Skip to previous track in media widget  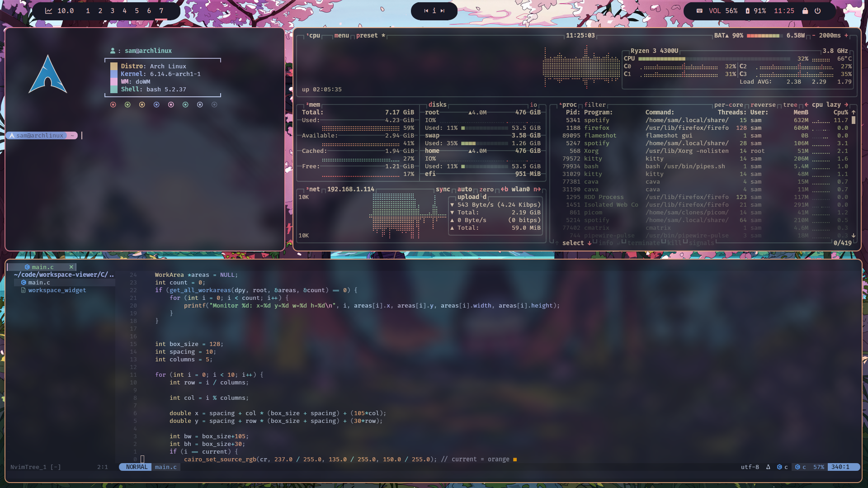pyautogui.click(x=426, y=11)
